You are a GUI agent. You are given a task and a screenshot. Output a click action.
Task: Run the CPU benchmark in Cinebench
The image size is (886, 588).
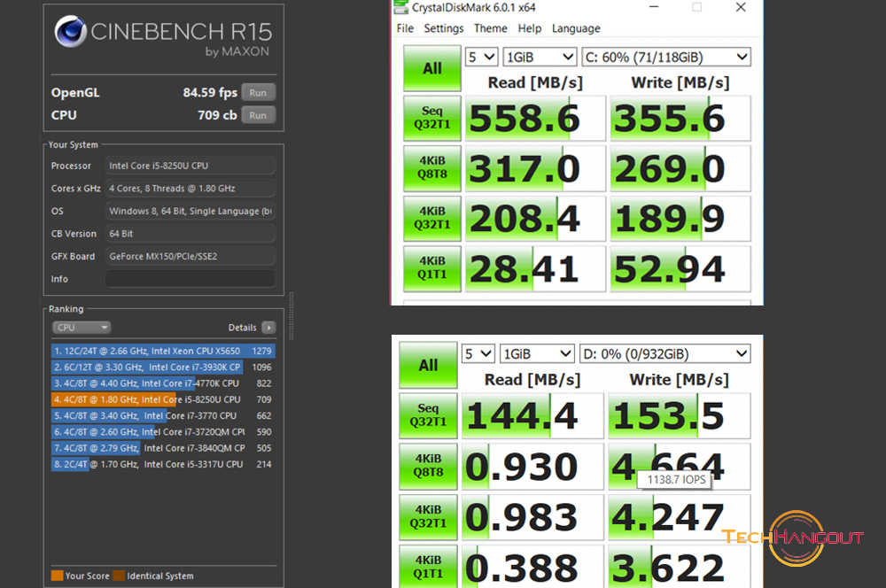[258, 115]
